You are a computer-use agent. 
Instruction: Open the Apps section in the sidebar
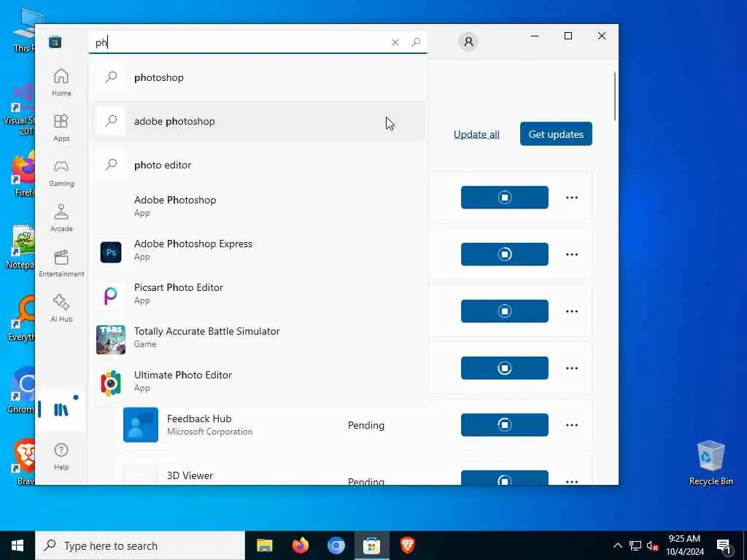coord(61,128)
